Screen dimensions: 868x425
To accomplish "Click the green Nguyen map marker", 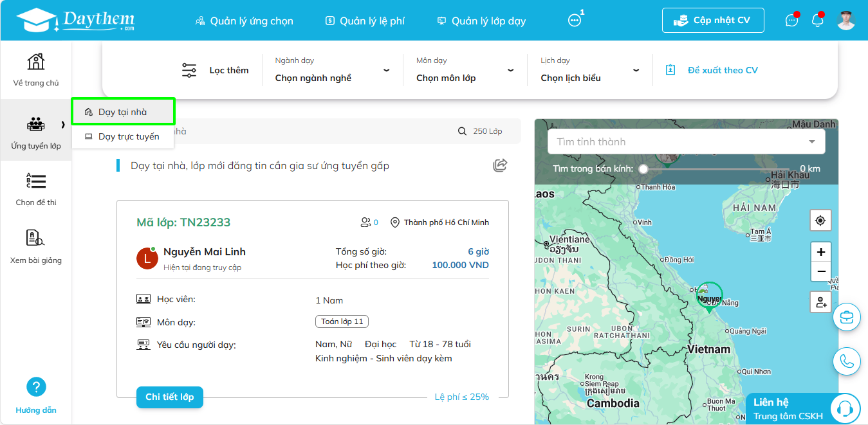I will pyautogui.click(x=709, y=297).
